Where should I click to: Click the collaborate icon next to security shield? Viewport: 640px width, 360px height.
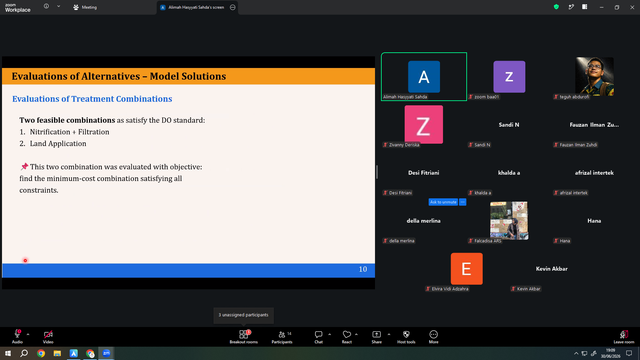571,7
